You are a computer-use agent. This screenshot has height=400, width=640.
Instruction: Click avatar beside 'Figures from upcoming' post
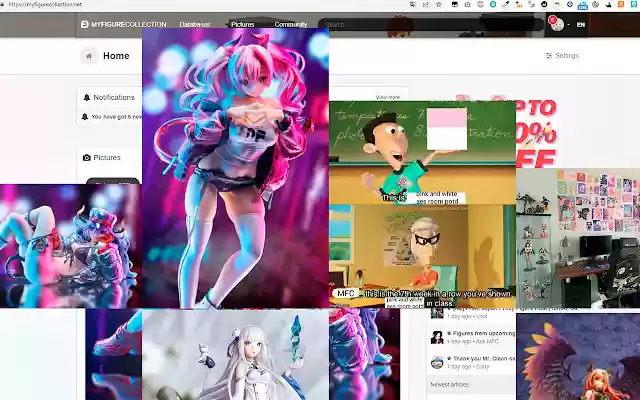point(437,337)
